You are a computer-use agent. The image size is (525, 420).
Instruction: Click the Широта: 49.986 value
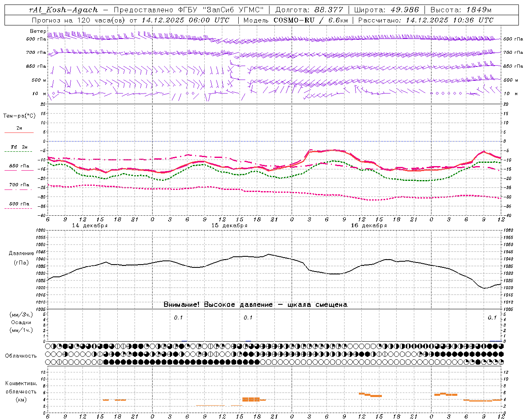click(386, 10)
